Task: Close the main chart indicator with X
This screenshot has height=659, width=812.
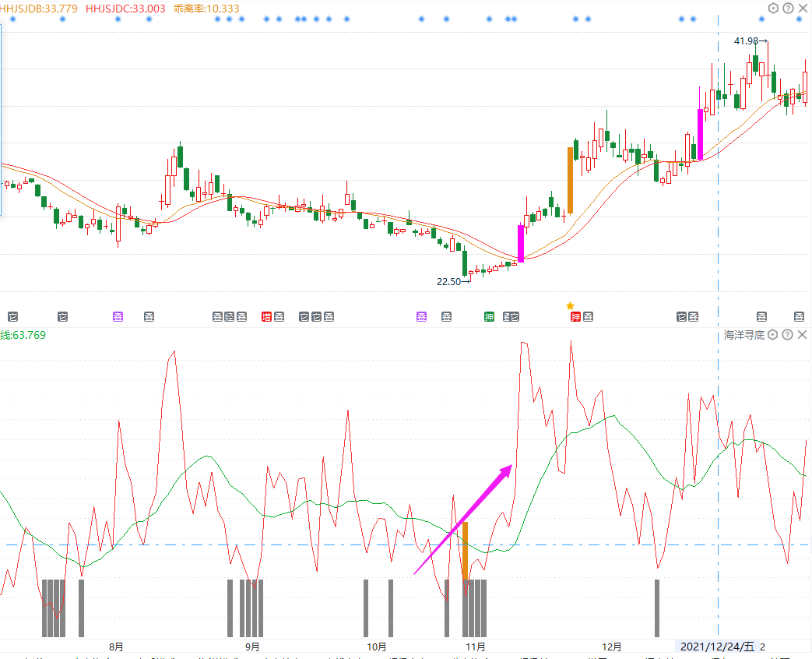Action: (x=803, y=9)
